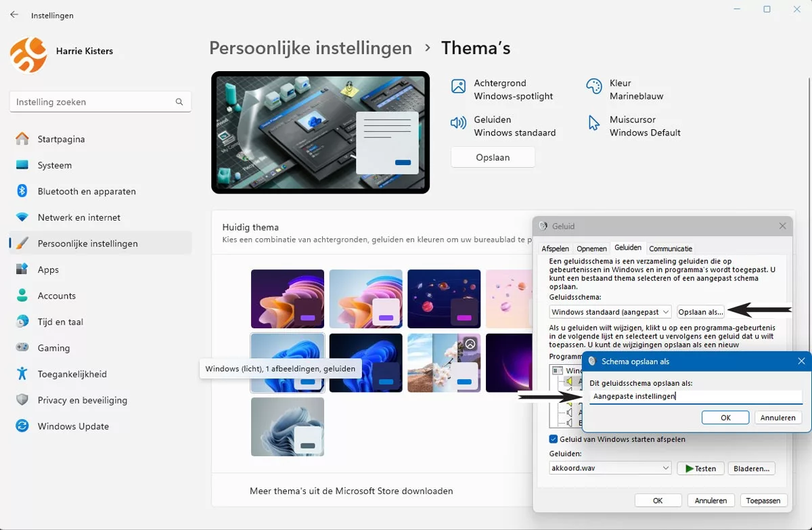The width and height of the screenshot is (812, 530).
Task: Open Apps icon in sidebar
Action: (x=22, y=269)
